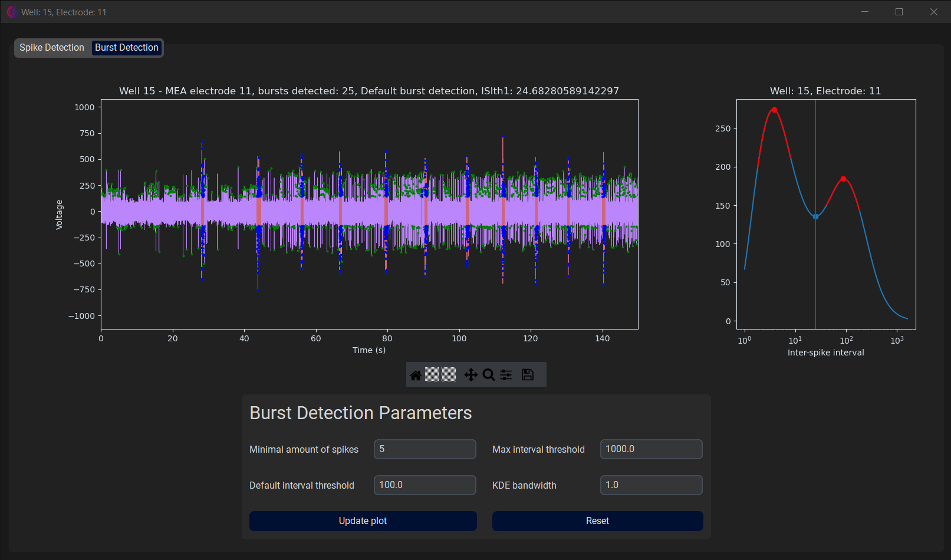Maximize the application window
The height and width of the screenshot is (560, 951).
899,12
